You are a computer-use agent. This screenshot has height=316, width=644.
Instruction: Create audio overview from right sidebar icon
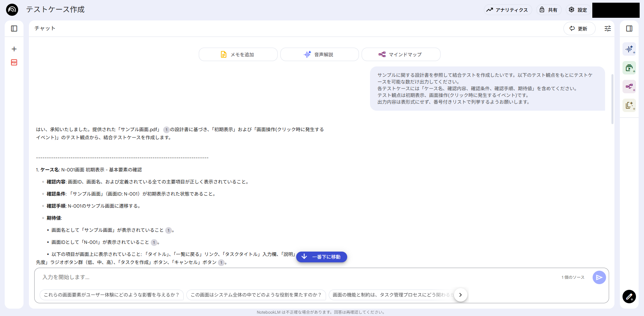629,49
